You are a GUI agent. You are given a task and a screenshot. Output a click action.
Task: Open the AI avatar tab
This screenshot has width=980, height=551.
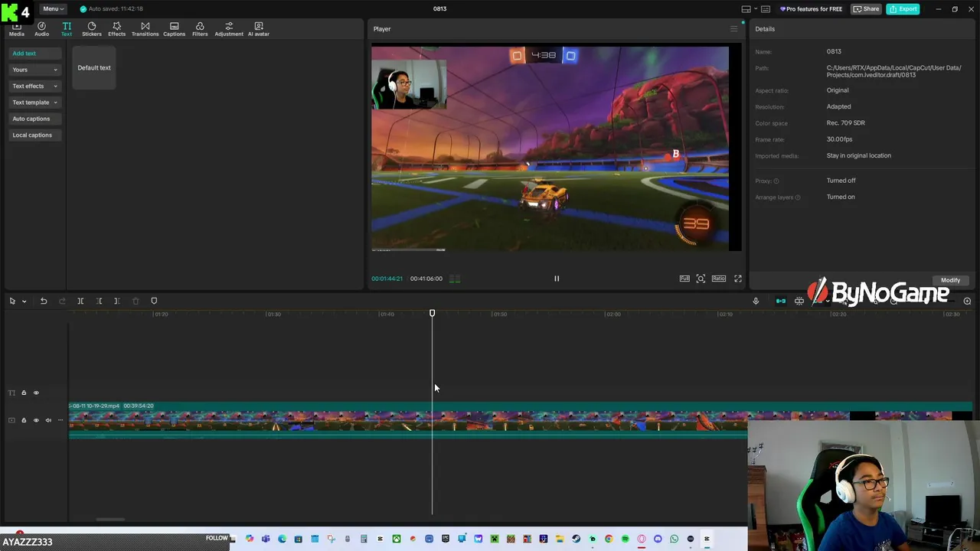(258, 29)
